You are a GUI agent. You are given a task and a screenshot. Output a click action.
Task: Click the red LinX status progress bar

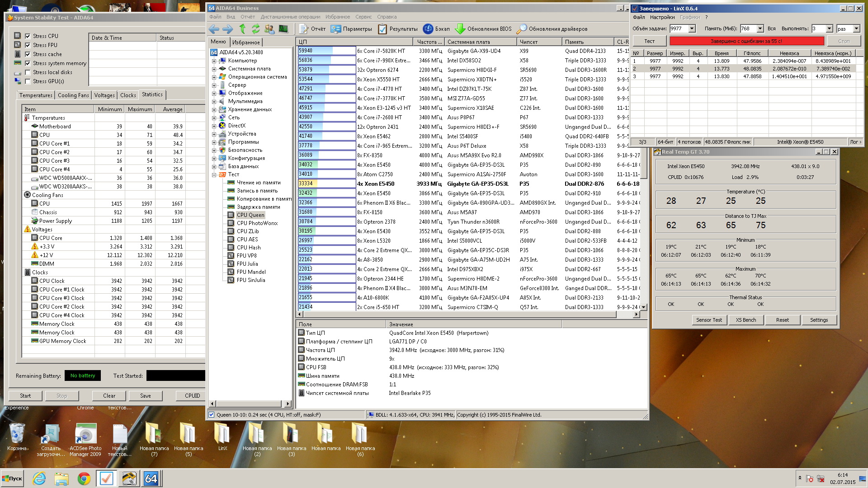[746, 41]
